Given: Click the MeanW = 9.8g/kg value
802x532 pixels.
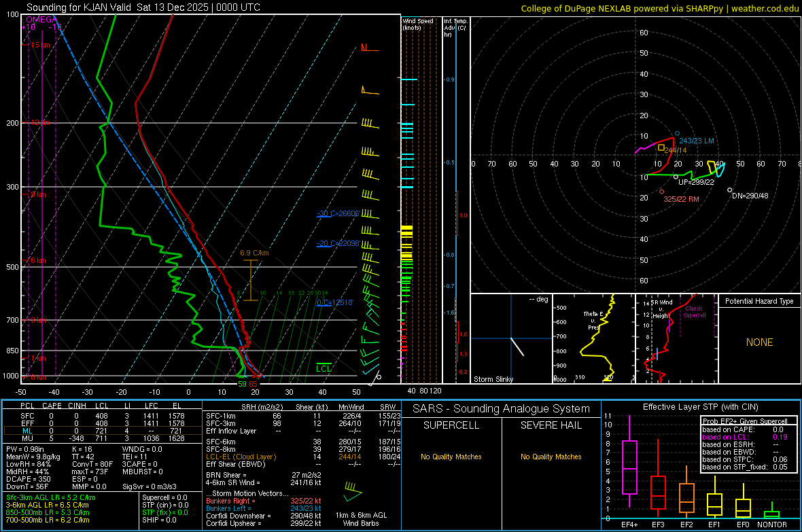Looking at the screenshot, I should click(33, 457).
